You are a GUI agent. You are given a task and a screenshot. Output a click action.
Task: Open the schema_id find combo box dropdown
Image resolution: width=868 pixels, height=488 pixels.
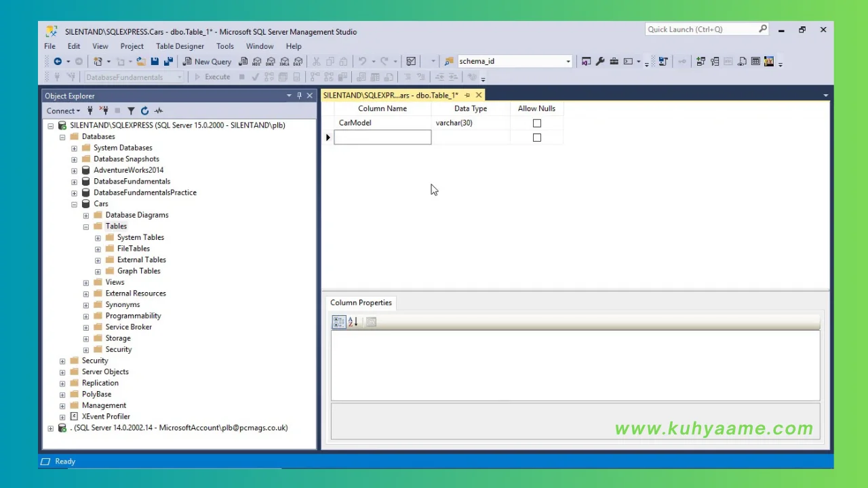pos(568,61)
